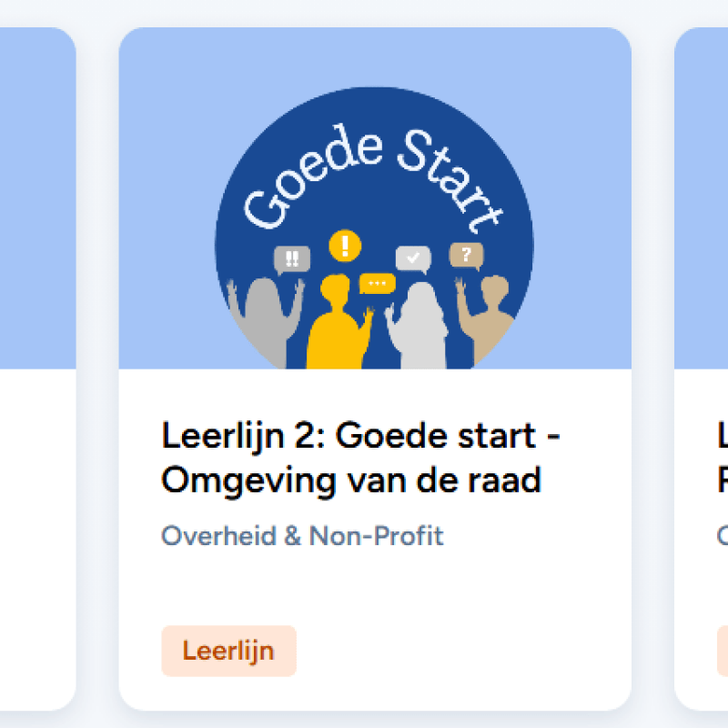The image size is (728, 728).
Task: Click the tan question mark bubble icon
Action: coord(467,256)
